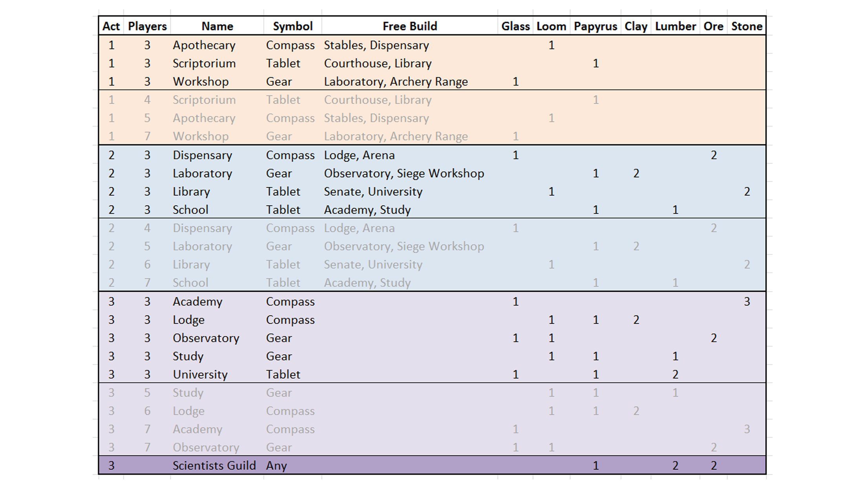Select the Free Build header cell
The image size is (868, 488).
(409, 26)
